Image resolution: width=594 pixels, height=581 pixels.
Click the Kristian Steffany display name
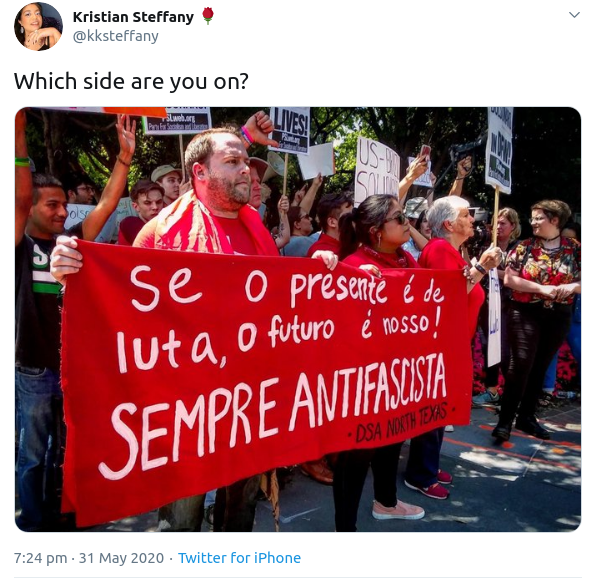tap(133, 17)
